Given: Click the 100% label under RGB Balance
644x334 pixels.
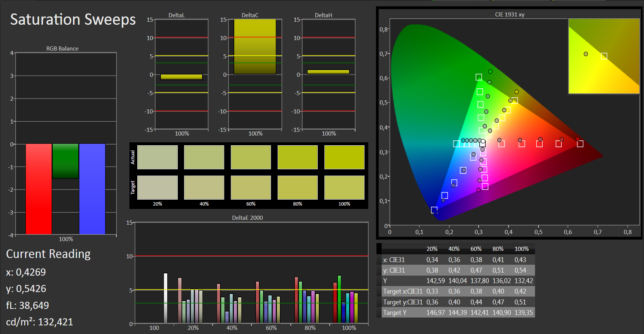Looking at the screenshot, I should click(x=66, y=239).
